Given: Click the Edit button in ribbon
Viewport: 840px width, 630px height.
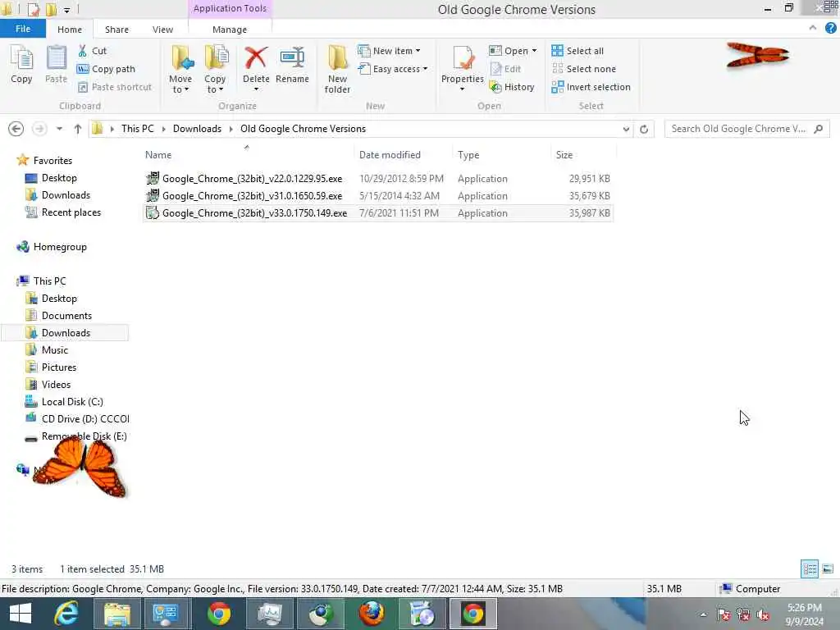Looking at the screenshot, I should point(505,69).
